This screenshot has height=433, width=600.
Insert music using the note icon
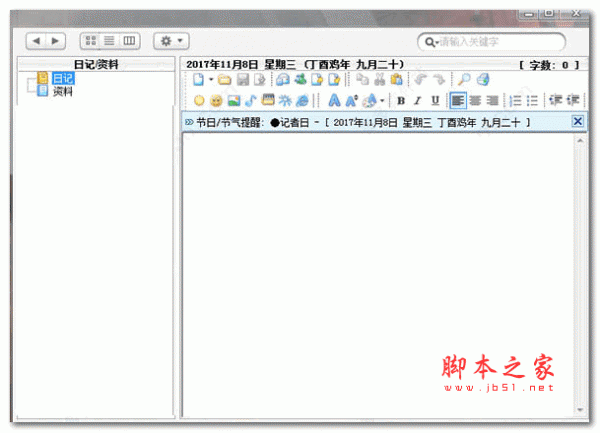[251, 101]
